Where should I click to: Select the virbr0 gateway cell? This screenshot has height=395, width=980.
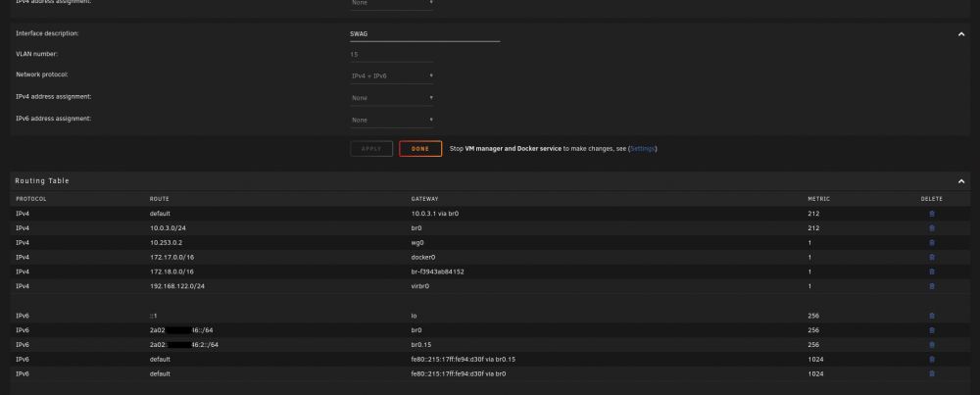pos(420,286)
